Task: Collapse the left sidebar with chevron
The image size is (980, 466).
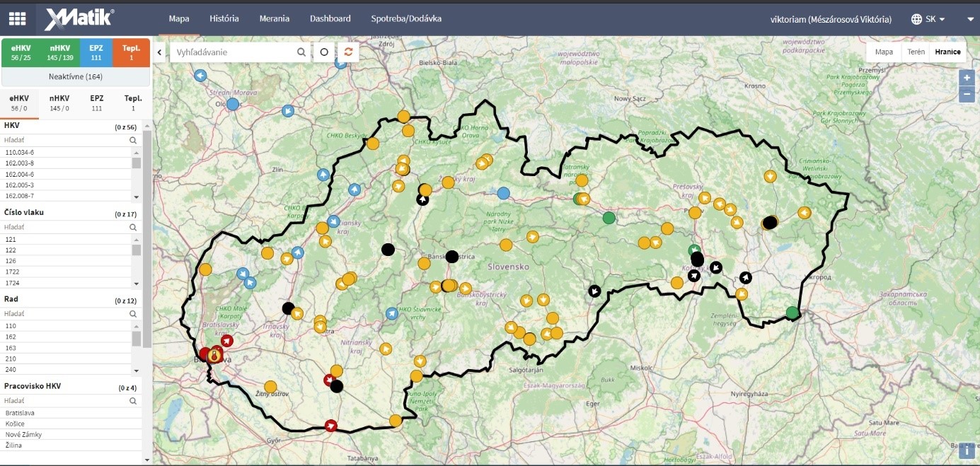Action: click(x=160, y=52)
